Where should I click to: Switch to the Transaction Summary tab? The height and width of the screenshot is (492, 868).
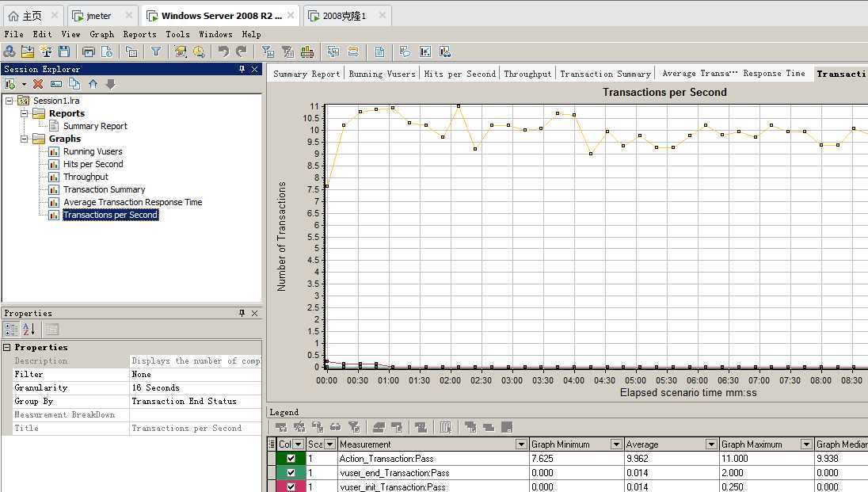pyautogui.click(x=606, y=74)
